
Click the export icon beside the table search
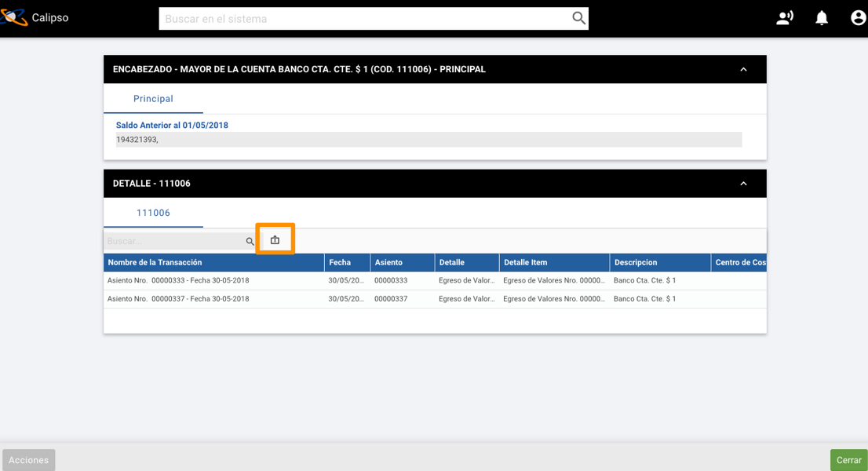275,240
